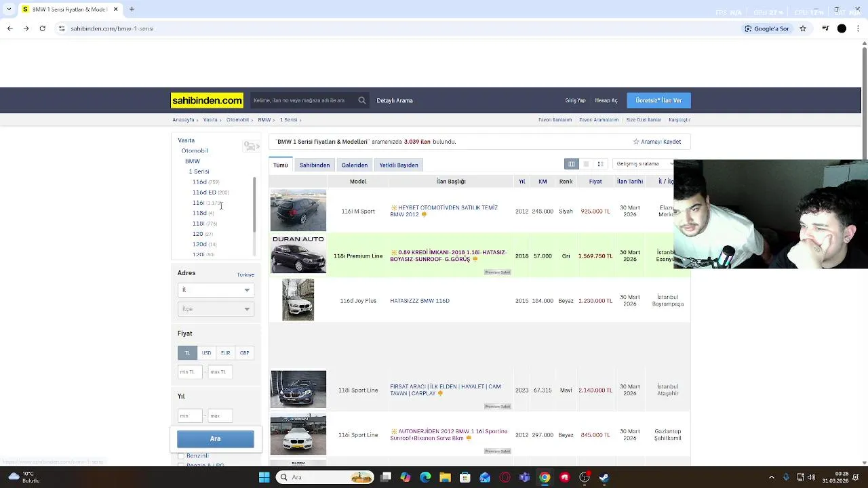Sort listings by the Fiyat column header
This screenshot has width=868, height=488.
click(x=595, y=182)
